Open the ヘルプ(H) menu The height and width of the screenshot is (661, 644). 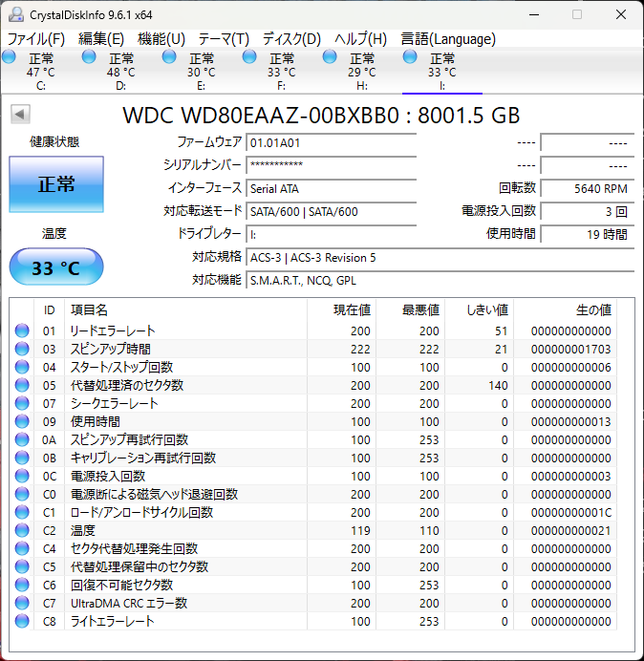tap(361, 39)
